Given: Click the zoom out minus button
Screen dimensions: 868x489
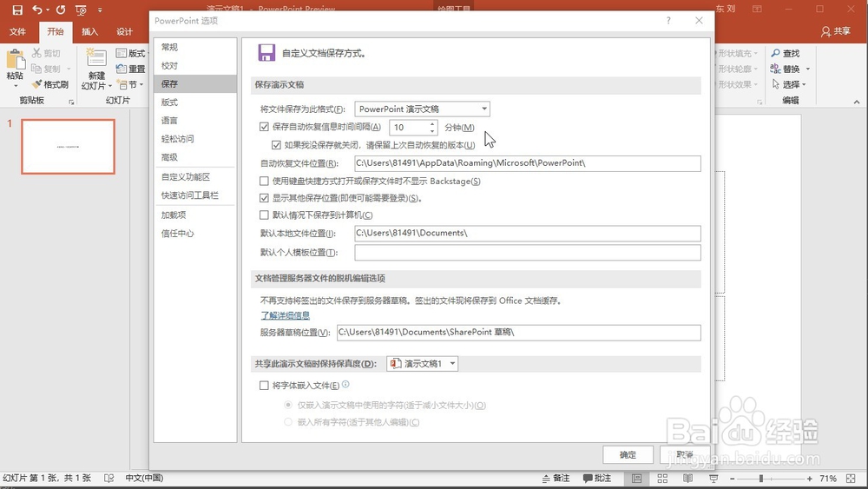Looking at the screenshot, I should click(x=732, y=479).
